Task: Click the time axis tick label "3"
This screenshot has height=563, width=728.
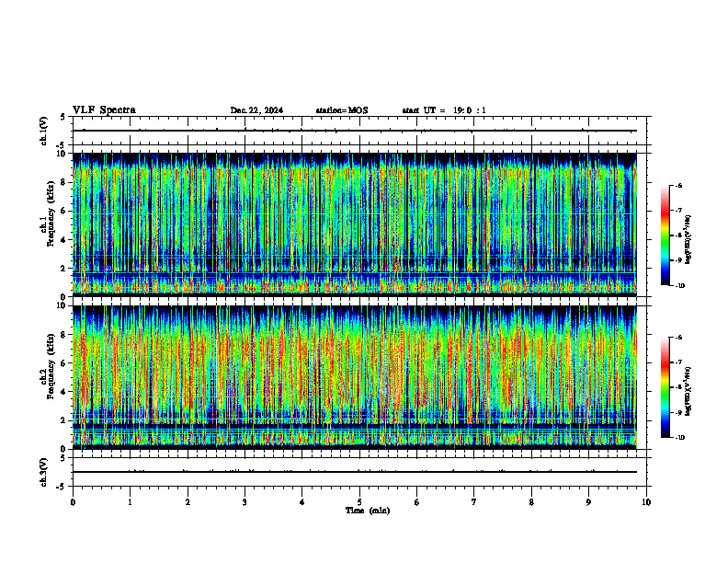Action: (x=245, y=502)
